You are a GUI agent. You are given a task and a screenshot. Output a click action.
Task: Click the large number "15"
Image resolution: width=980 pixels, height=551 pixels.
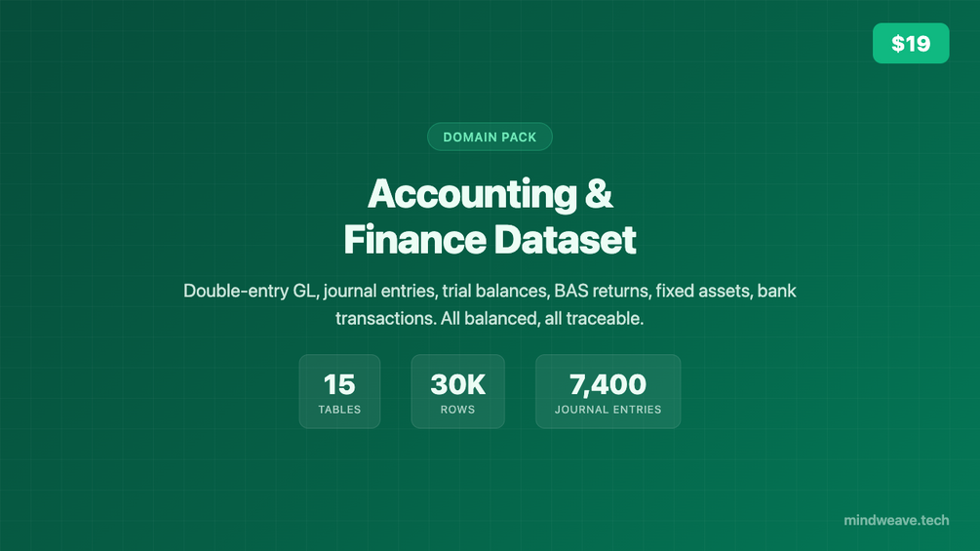(339, 384)
